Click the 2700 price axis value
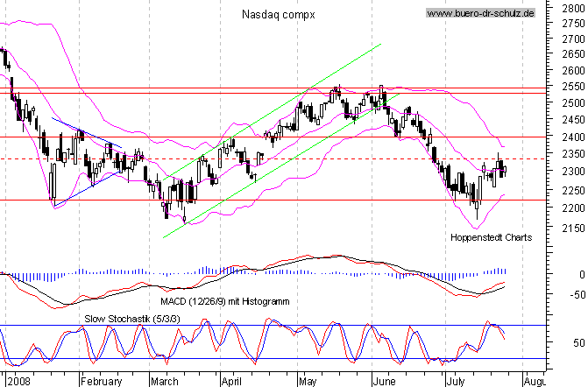The height and width of the screenshot is (387, 588). click(x=573, y=39)
